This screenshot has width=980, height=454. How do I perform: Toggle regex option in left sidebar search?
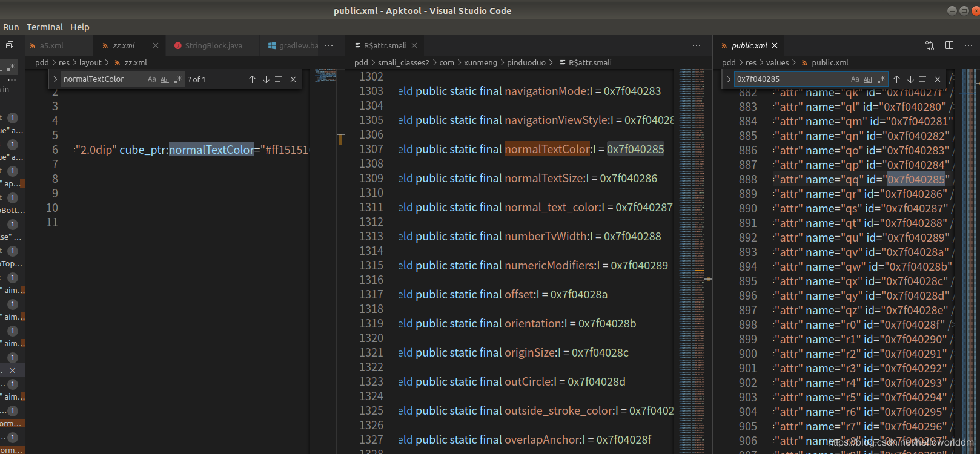10,67
